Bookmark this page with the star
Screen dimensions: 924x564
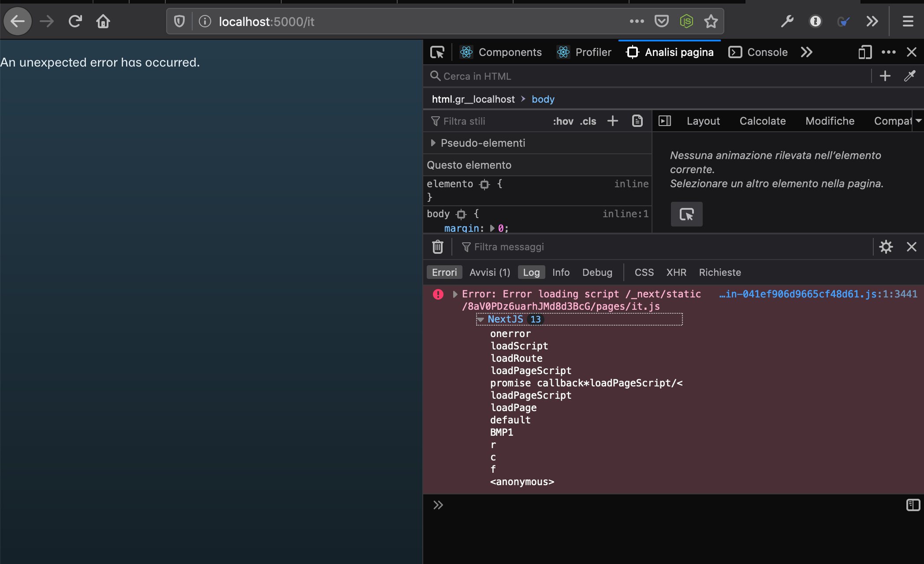(x=711, y=21)
